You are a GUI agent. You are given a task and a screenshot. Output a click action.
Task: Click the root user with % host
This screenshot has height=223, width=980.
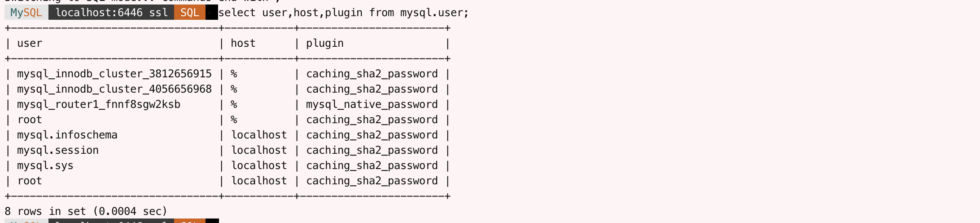pyautogui.click(x=30, y=120)
